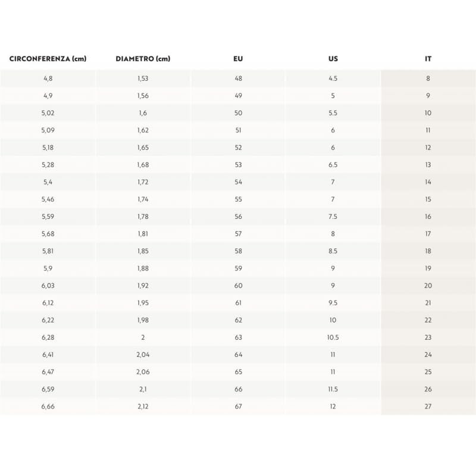Click the DIAMETRO (cm) column header
This screenshot has height=476, width=476.
click(143, 59)
